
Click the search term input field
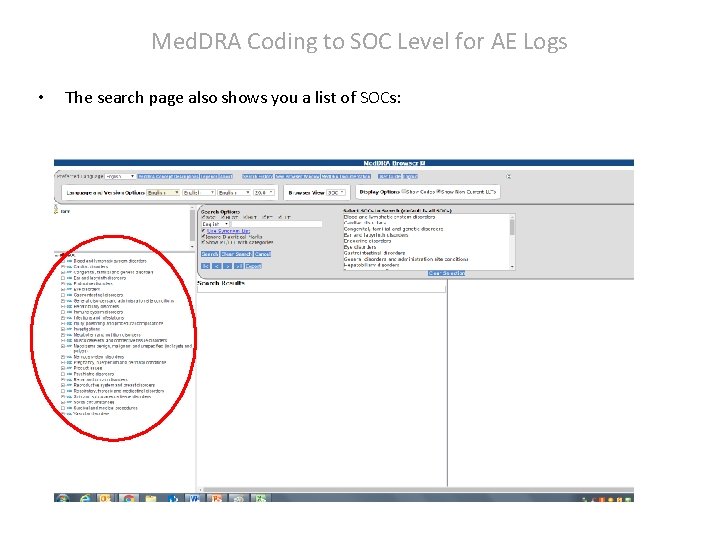pyautogui.click(x=276, y=224)
